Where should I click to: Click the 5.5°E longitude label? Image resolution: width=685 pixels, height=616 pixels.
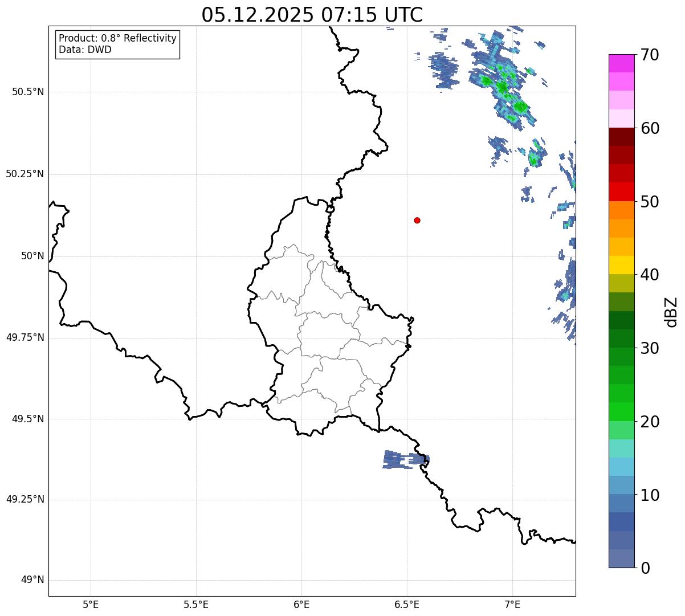(x=196, y=605)
